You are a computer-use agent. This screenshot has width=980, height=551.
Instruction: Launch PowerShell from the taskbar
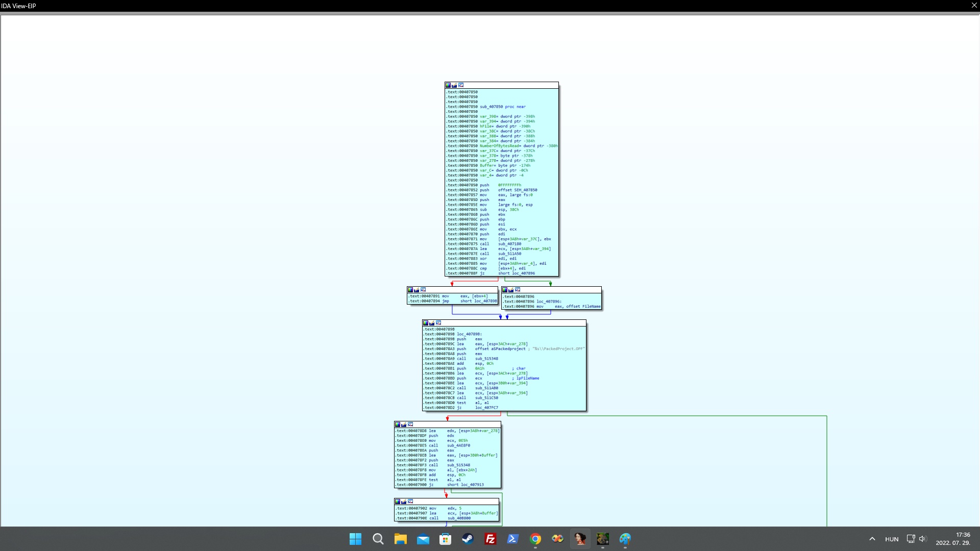point(512,539)
